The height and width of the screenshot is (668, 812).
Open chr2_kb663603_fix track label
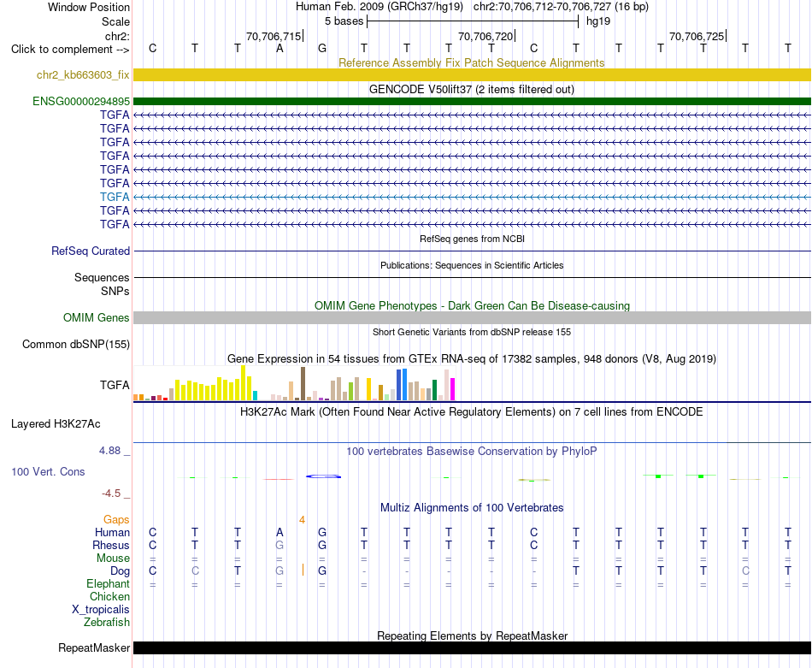pos(83,74)
